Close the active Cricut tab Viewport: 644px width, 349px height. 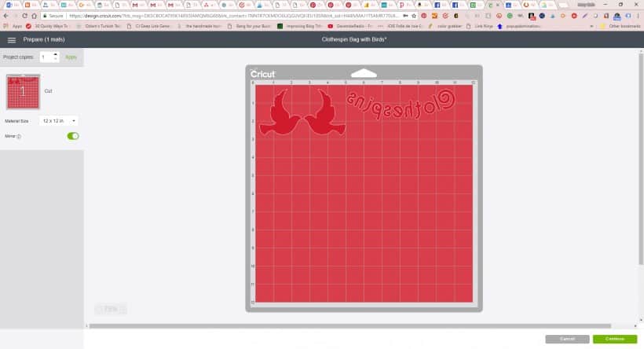click(x=499, y=5)
